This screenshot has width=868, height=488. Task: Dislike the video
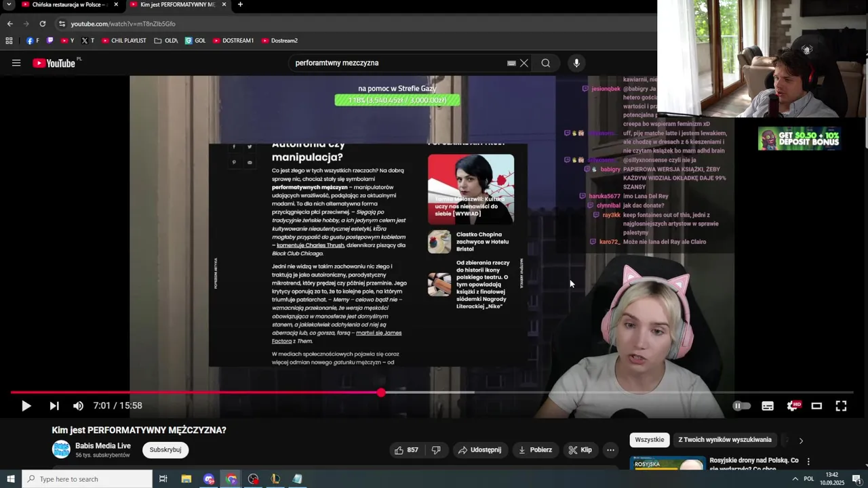(436, 450)
